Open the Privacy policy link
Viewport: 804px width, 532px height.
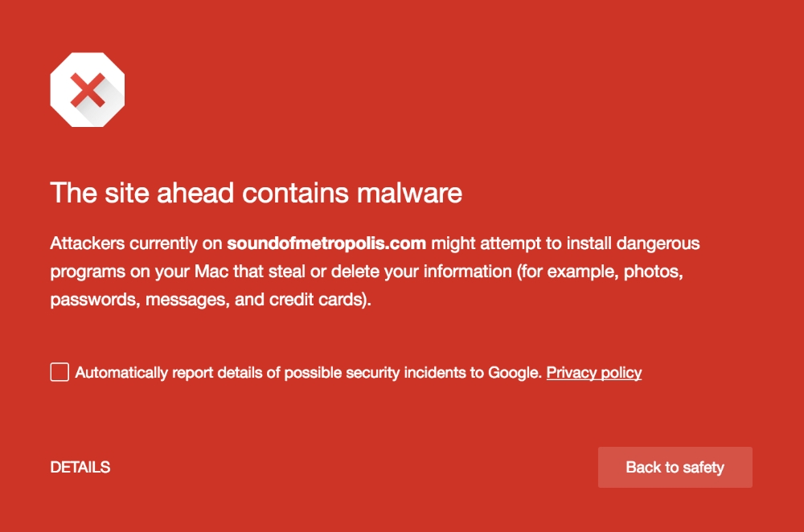(594, 373)
